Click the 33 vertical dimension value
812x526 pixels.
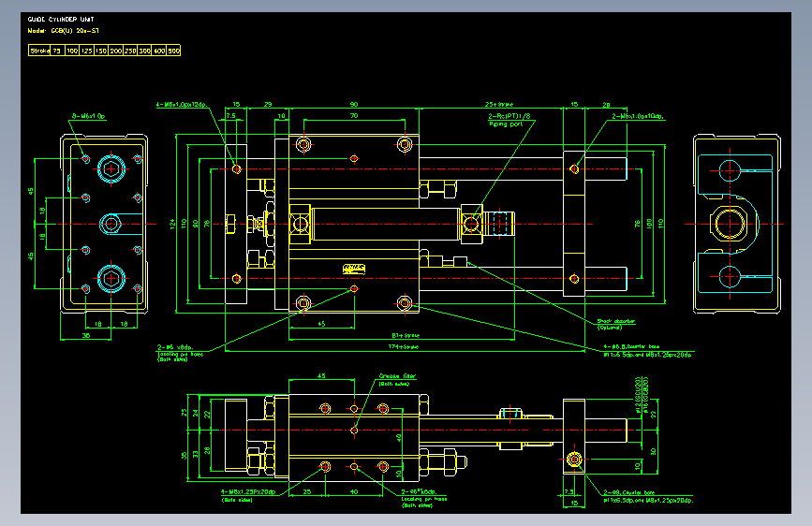(196, 454)
